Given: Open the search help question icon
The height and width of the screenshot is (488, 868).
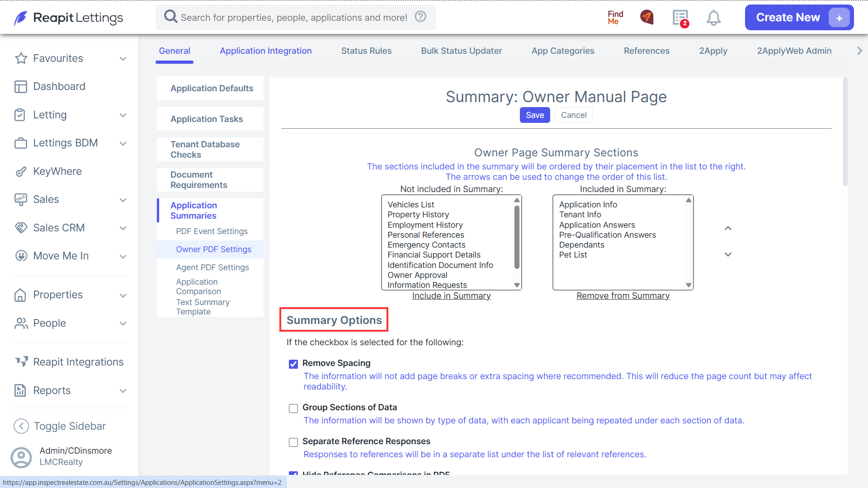Looking at the screenshot, I should tap(420, 17).
